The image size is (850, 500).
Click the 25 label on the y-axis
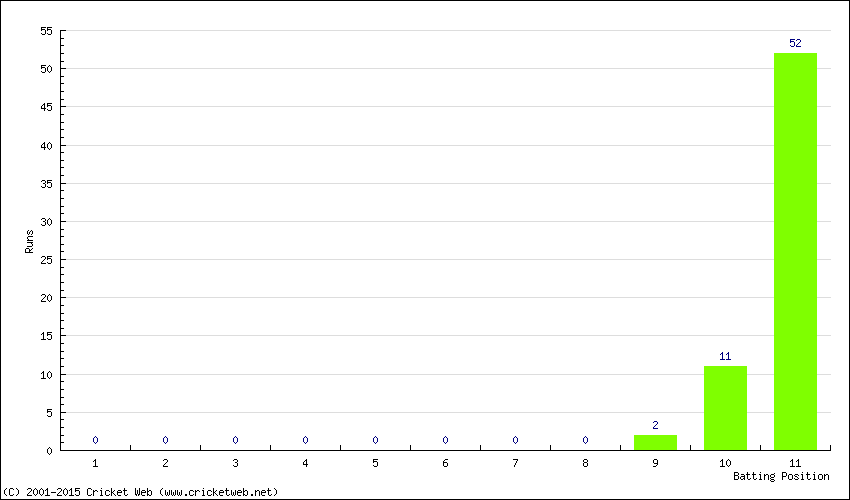point(47,260)
